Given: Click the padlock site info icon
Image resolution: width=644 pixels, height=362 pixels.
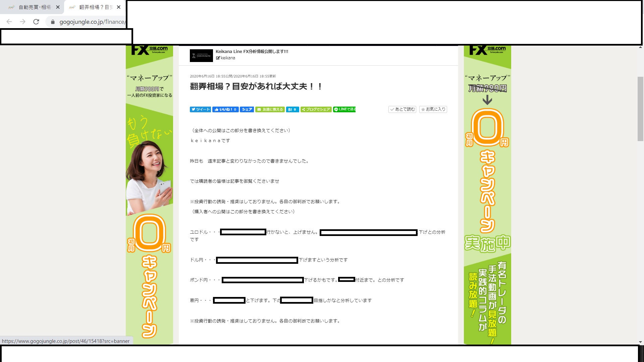Looking at the screenshot, I should (x=53, y=22).
